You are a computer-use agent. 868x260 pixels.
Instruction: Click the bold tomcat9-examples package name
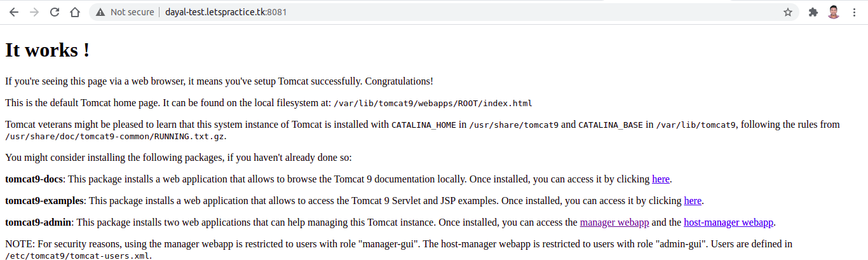pyautogui.click(x=44, y=201)
